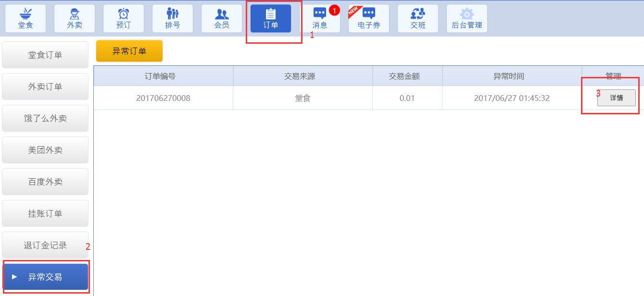Open the 排号 queue icon
Image resolution: width=644 pixels, height=296 pixels.
[173, 19]
